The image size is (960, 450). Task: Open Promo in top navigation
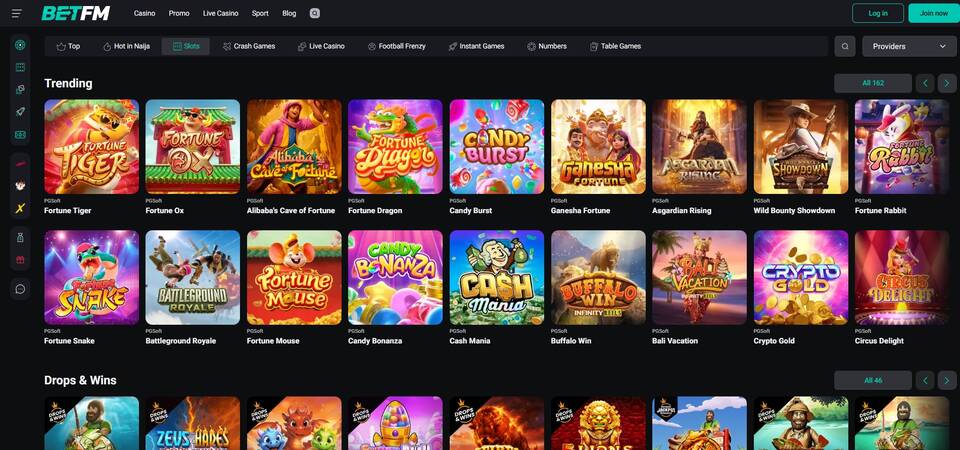tap(179, 13)
